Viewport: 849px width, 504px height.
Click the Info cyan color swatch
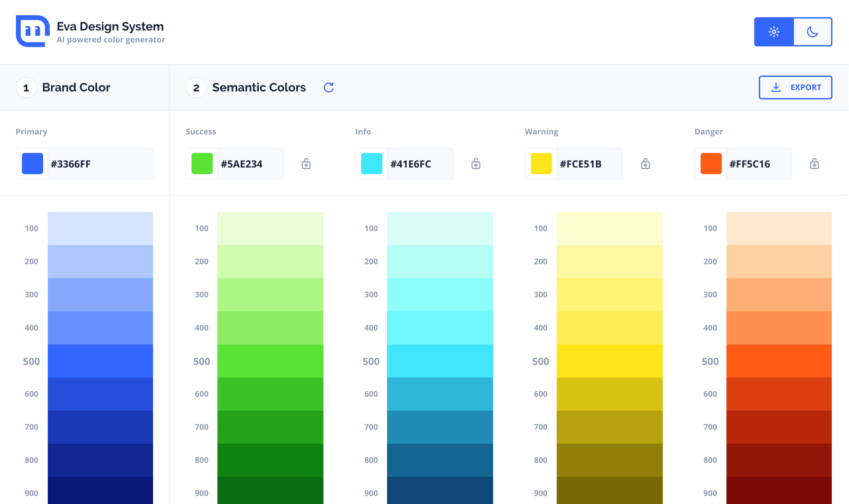pyautogui.click(x=371, y=164)
